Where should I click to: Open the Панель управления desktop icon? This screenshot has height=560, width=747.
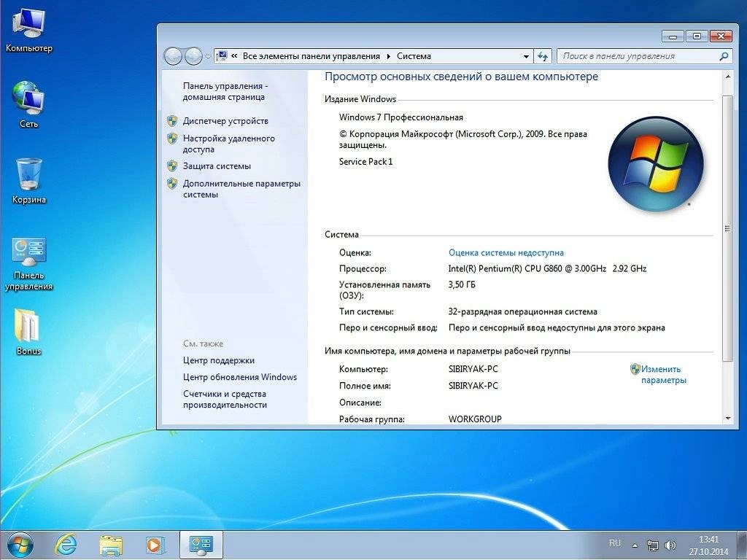click(28, 264)
